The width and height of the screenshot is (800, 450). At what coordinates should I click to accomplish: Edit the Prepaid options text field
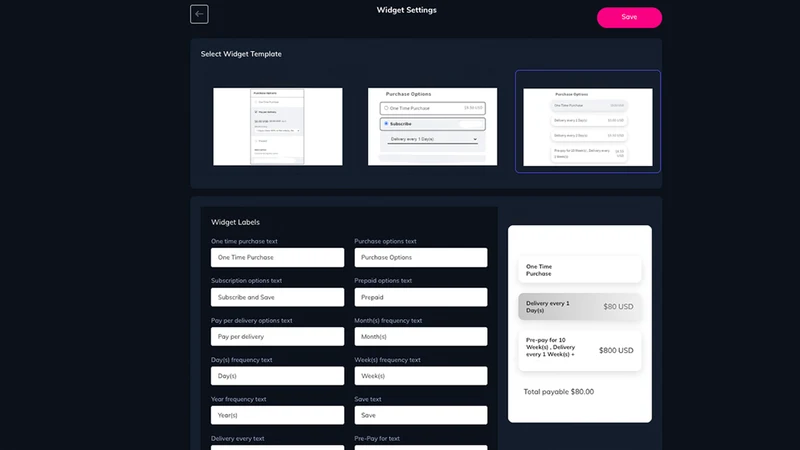coord(420,297)
